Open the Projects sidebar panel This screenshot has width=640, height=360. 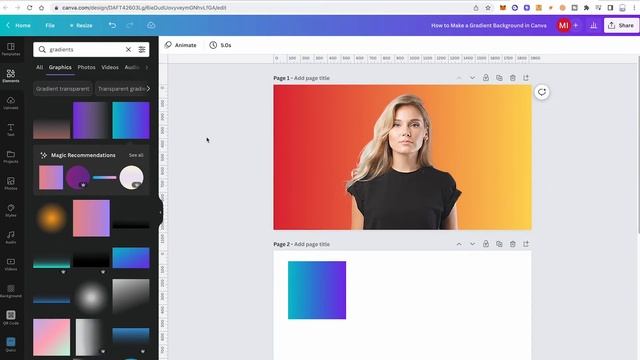click(11, 157)
